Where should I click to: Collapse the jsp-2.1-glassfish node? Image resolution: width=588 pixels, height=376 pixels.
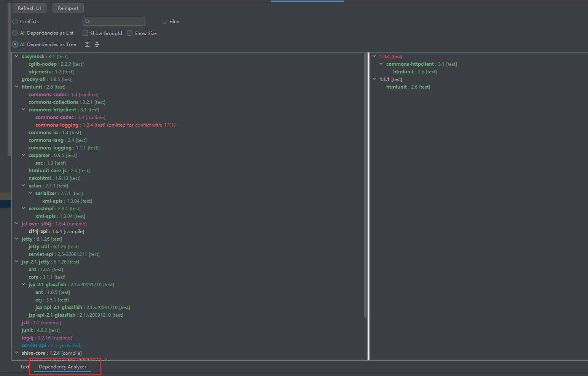pyautogui.click(x=23, y=284)
